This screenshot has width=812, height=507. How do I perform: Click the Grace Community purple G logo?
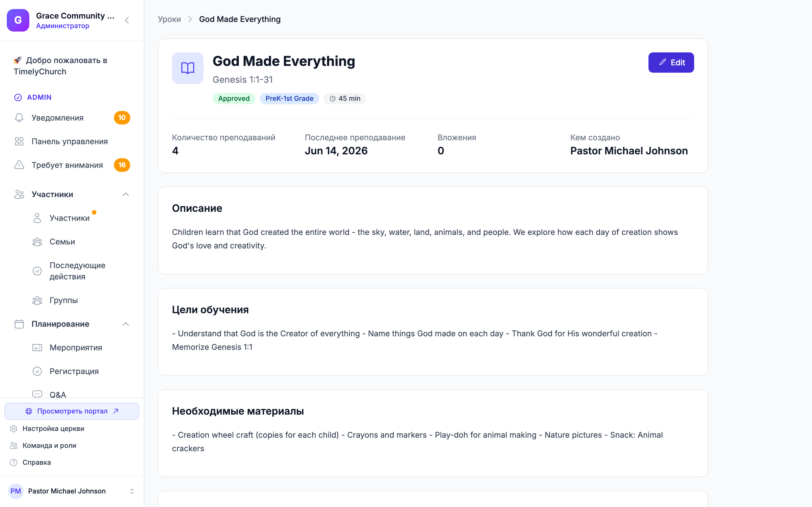point(18,20)
